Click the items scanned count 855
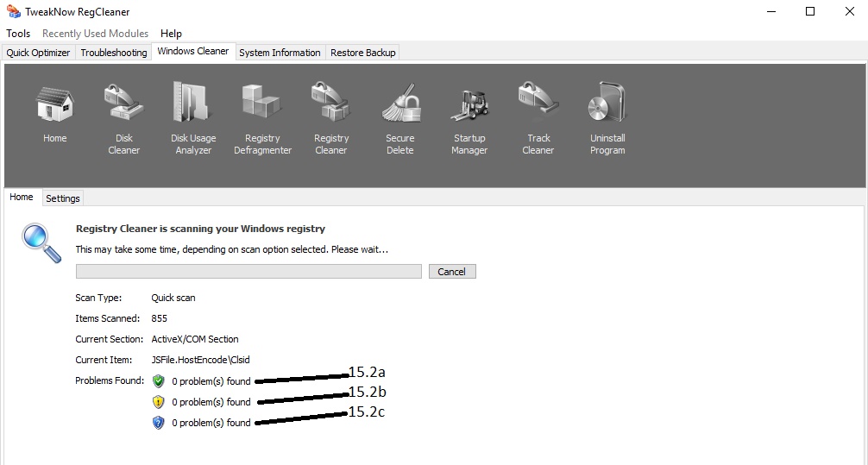 pyautogui.click(x=159, y=318)
